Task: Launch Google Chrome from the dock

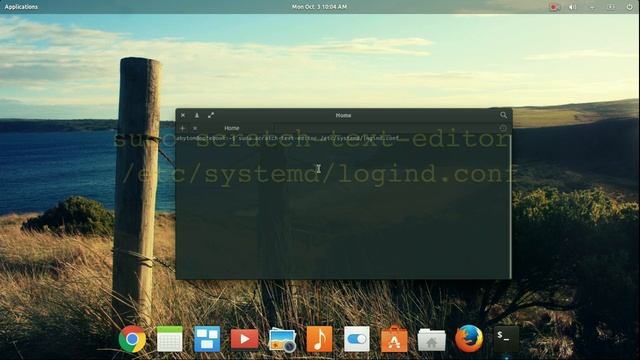Action: [x=132, y=339]
